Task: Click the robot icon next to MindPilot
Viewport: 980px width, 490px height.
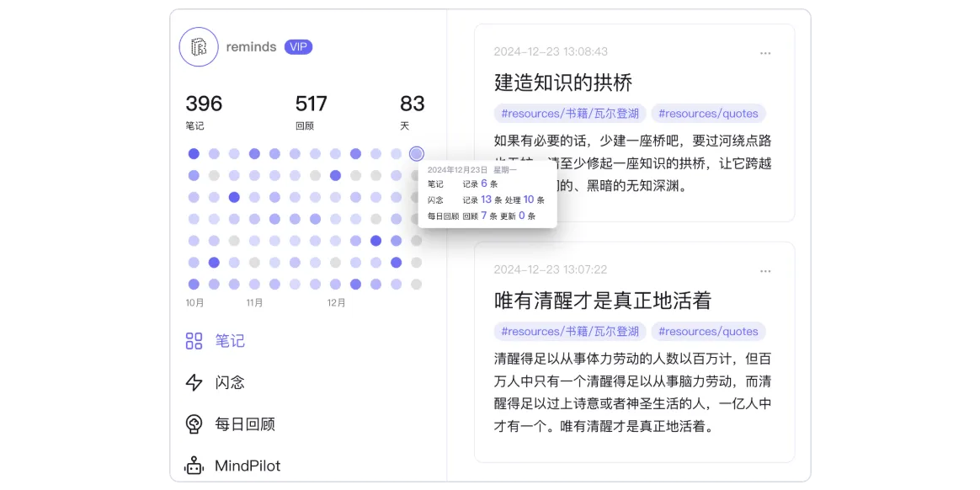Action: 194,465
